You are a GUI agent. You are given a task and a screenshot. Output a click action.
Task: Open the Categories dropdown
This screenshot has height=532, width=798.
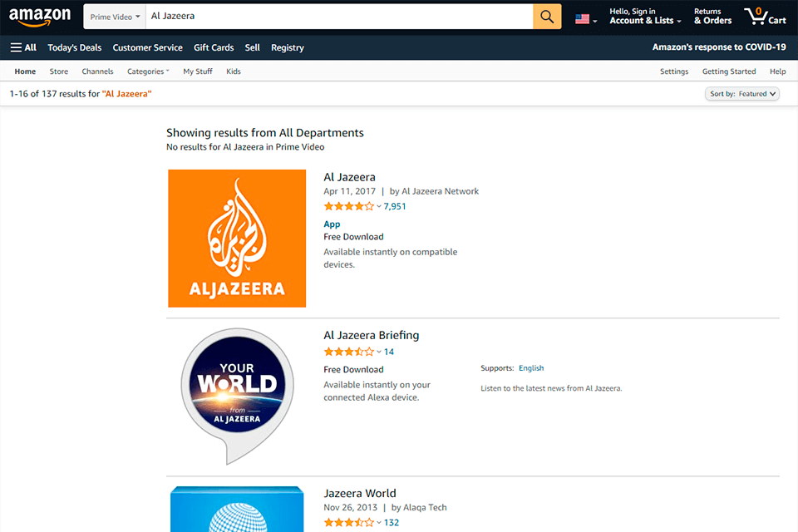148,71
